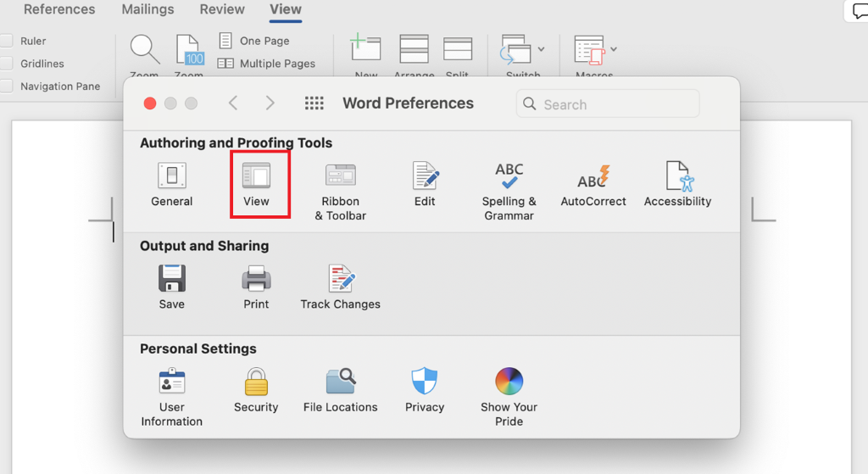This screenshot has height=474, width=868.
Task: Click the Macros ribbon icon
Action: point(589,50)
